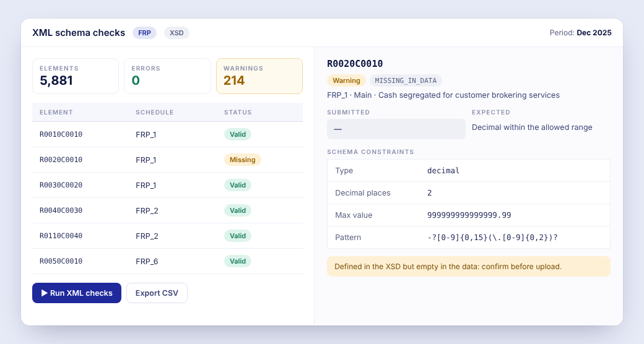The width and height of the screenshot is (644, 344).
Task: Click Expected text Decimal within allowed range
Action: [532, 127]
